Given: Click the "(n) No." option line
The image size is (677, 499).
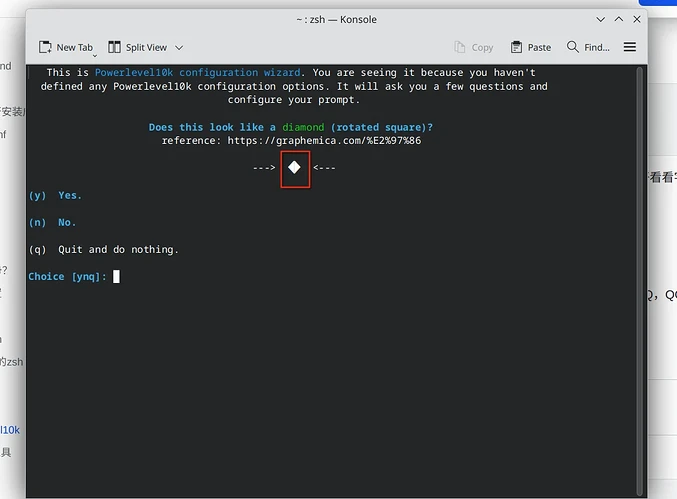Looking at the screenshot, I should (x=53, y=223).
